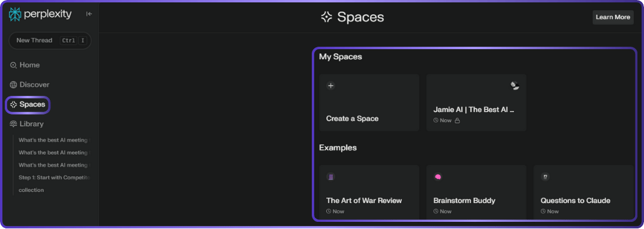
Task: Go to Home in the sidebar
Action: click(25, 65)
